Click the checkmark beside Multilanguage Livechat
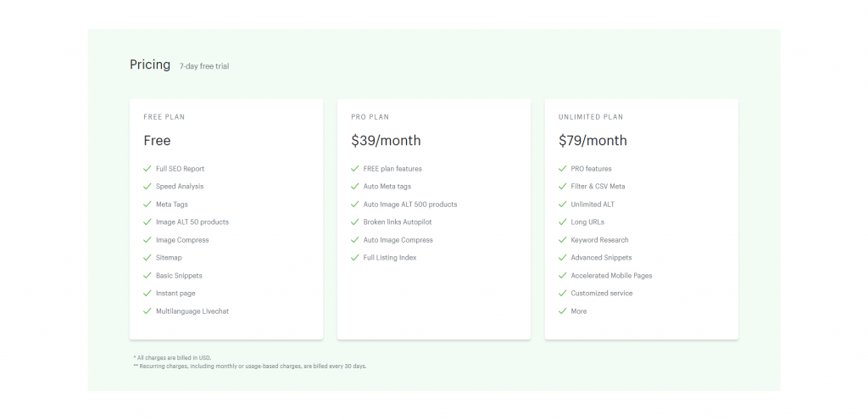Screen dimensions: 868x420 point(147,311)
